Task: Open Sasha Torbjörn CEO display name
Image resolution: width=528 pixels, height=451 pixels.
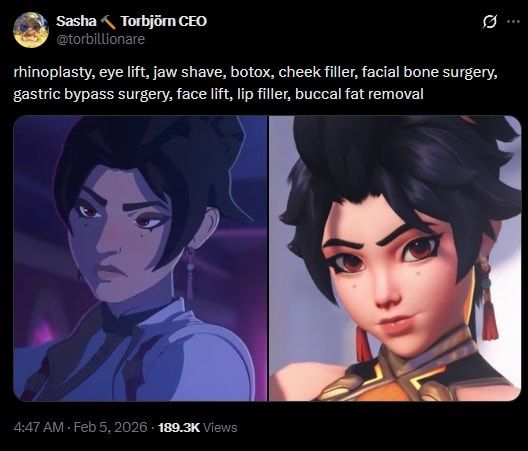Action: tap(131, 21)
